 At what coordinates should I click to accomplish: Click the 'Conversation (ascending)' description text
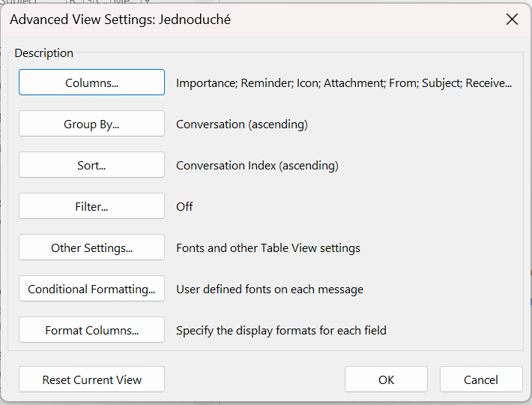tap(242, 124)
